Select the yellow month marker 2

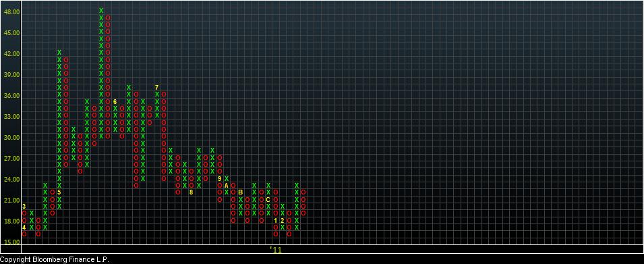282,220
